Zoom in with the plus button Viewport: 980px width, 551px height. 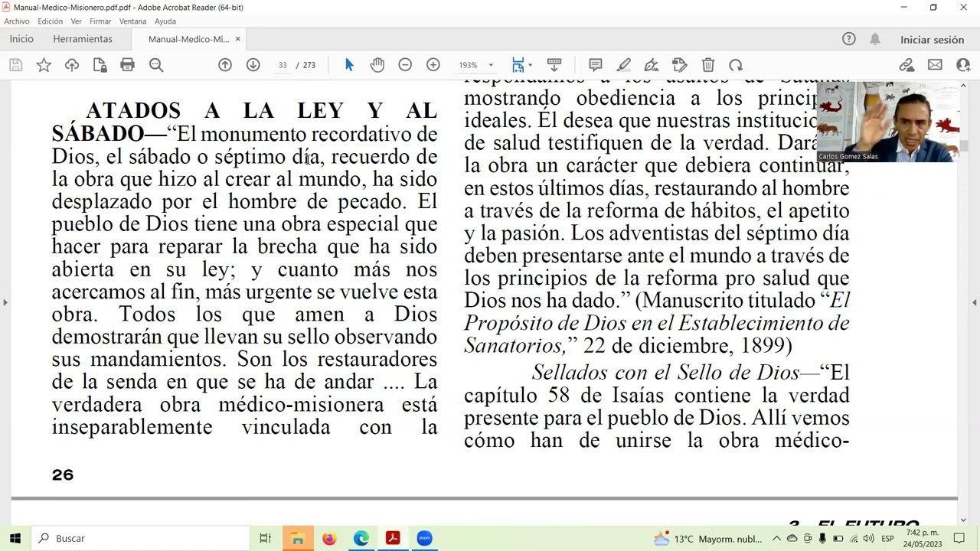click(433, 65)
